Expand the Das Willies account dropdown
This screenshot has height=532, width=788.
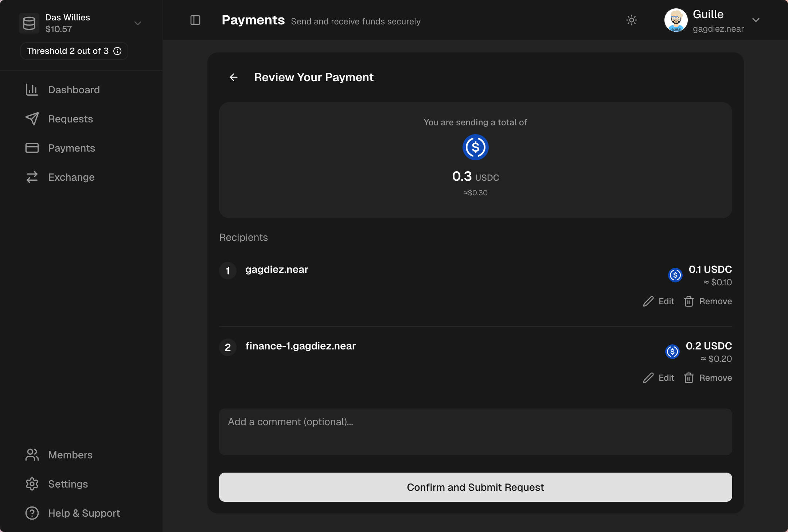point(137,23)
